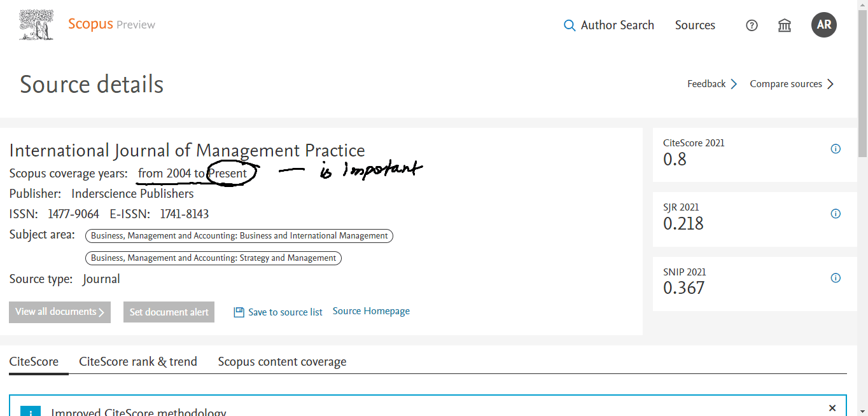Expand the Feedback chevron arrow
This screenshot has width=868, height=416.
(734, 84)
